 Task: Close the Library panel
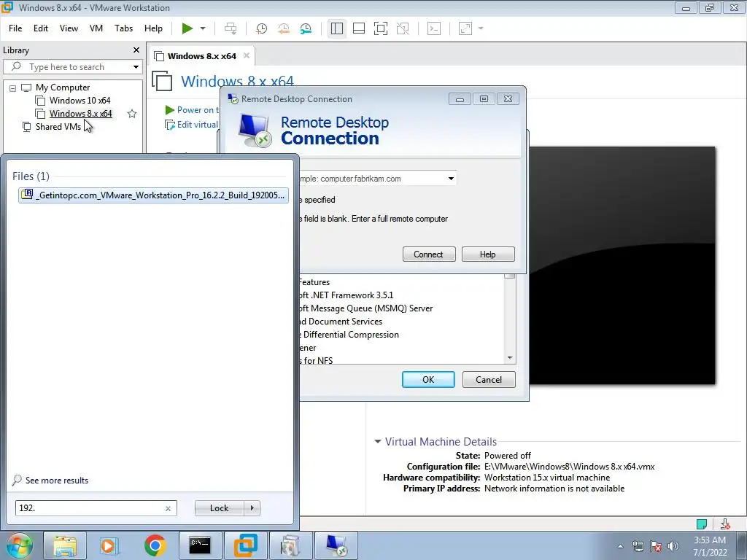click(x=136, y=50)
